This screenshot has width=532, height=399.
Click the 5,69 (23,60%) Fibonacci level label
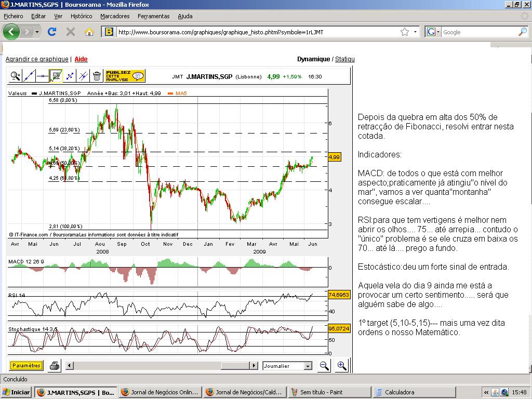click(x=64, y=129)
